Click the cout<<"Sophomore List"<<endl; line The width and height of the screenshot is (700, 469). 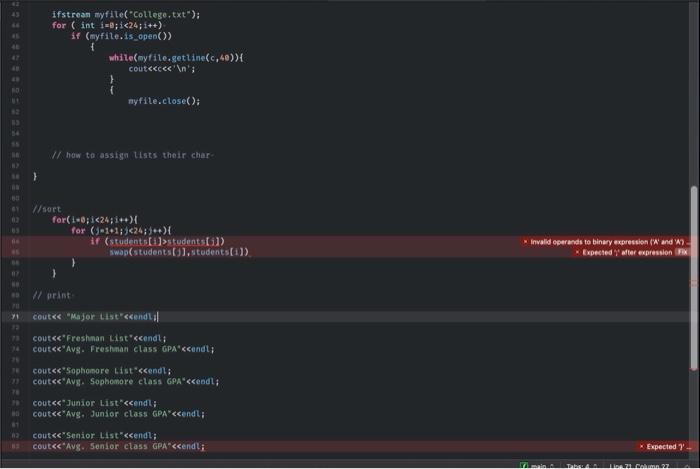(101, 371)
